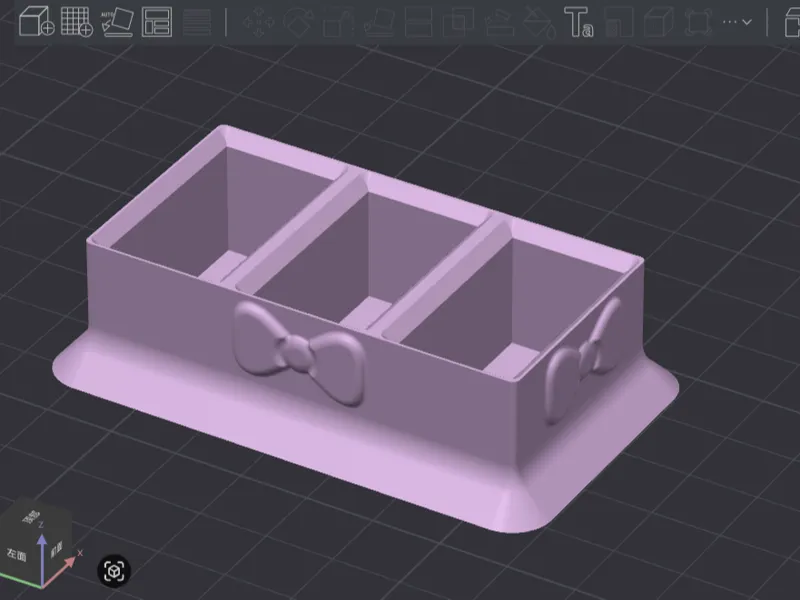
Task: Expand the more tools dropdown chevron
Action: coord(737,22)
